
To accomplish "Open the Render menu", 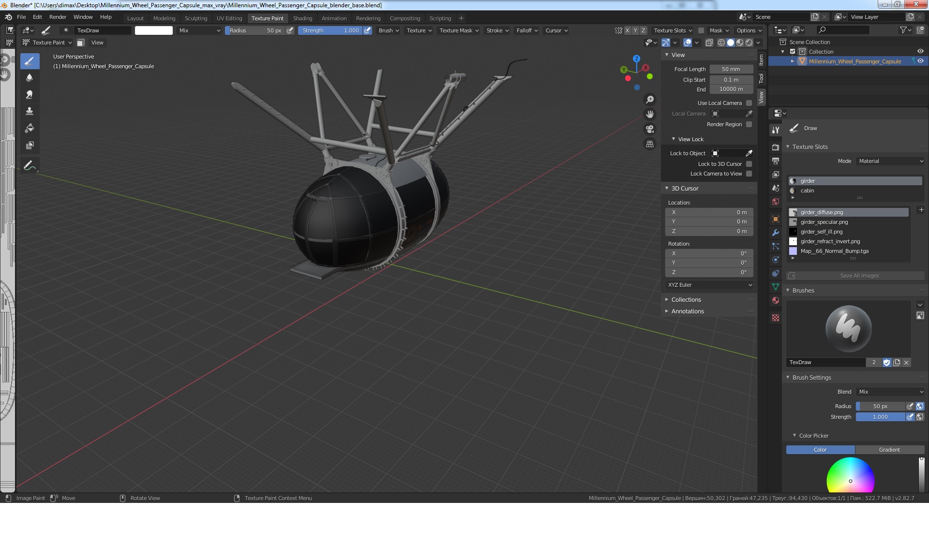I will coord(58,17).
